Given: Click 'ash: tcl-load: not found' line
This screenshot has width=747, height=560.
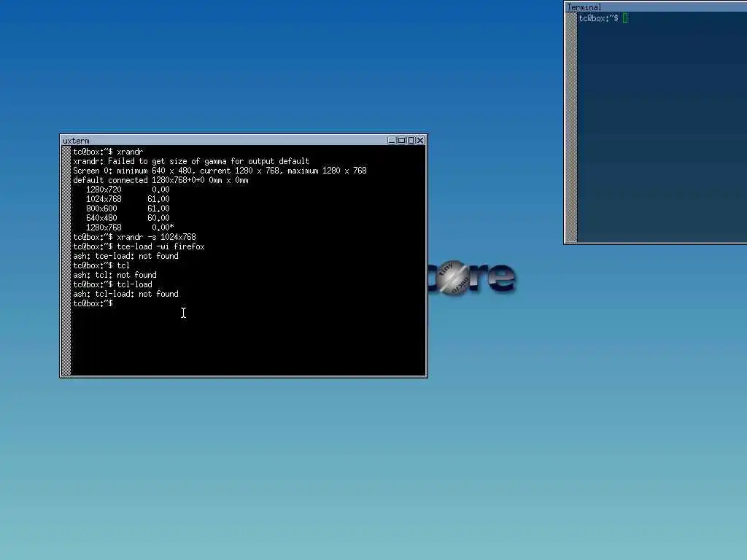Looking at the screenshot, I should tap(125, 294).
